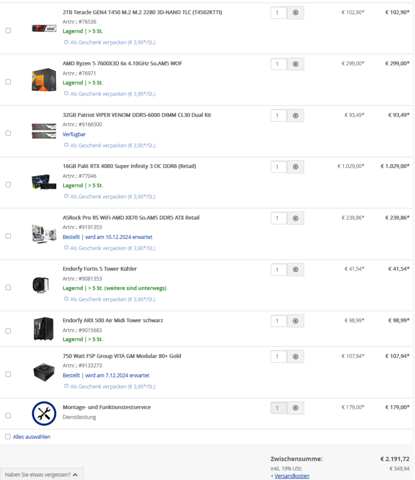Click the ASRock mainboard thumbnail image
Image resolution: width=415 pixels, height=480 pixels.
click(x=44, y=234)
